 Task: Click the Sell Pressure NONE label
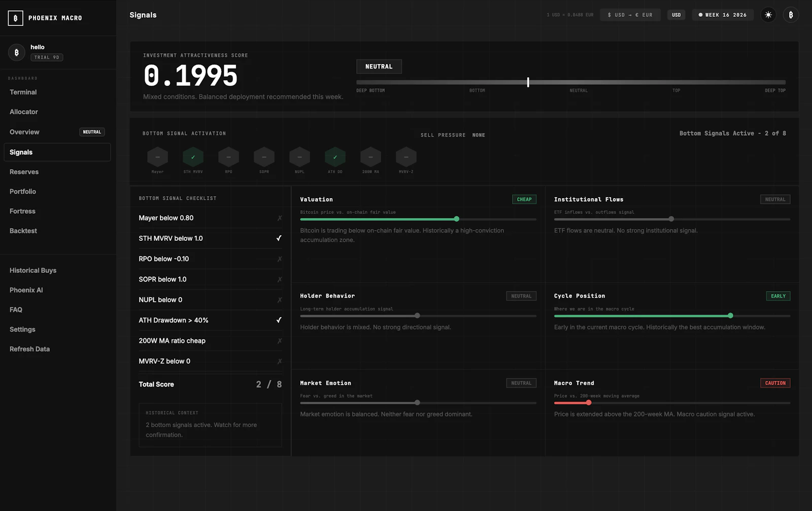click(453, 135)
